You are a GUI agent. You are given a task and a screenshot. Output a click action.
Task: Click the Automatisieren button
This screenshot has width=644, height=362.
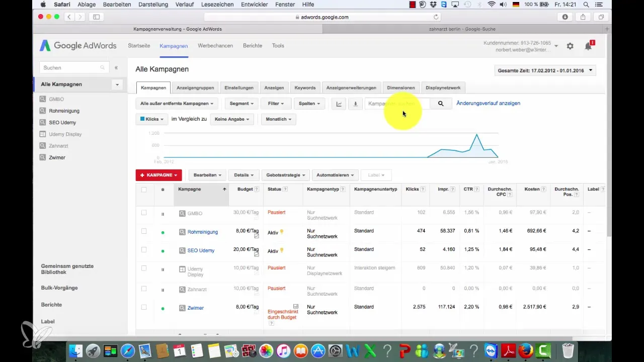(335, 175)
